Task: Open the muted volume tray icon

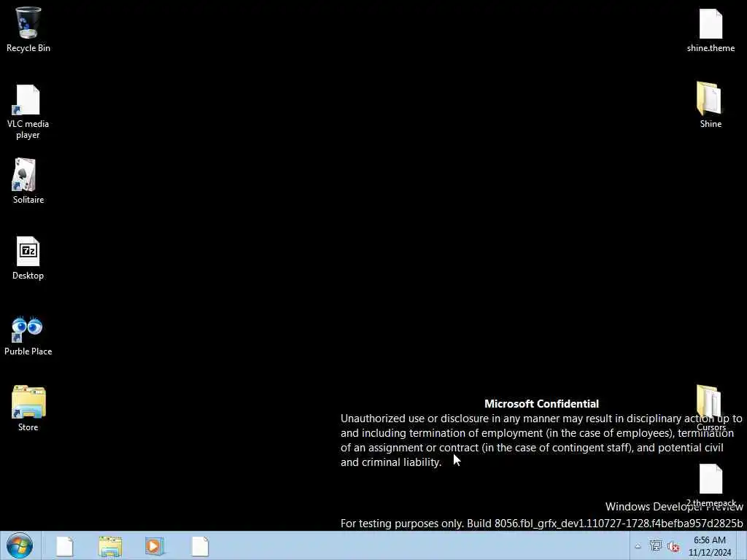Action: 673,547
